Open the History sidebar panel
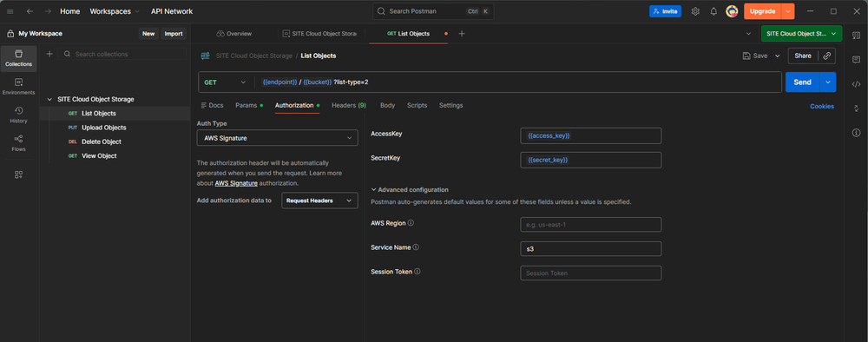This screenshot has height=342, width=868. point(19,115)
